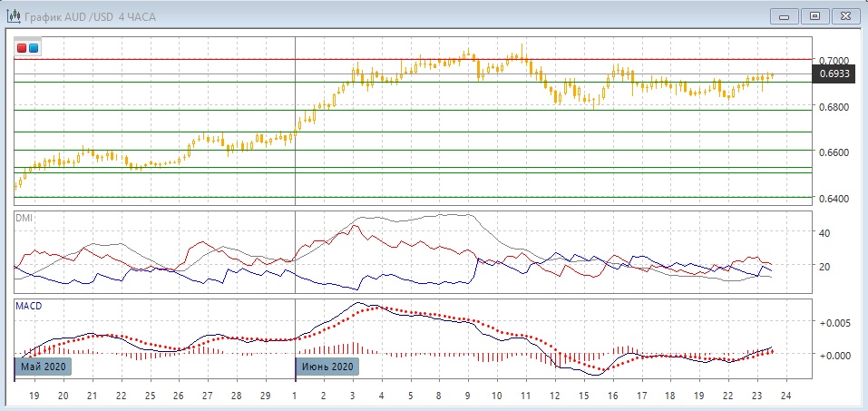Click the 0.6400 price axis label

click(833, 198)
